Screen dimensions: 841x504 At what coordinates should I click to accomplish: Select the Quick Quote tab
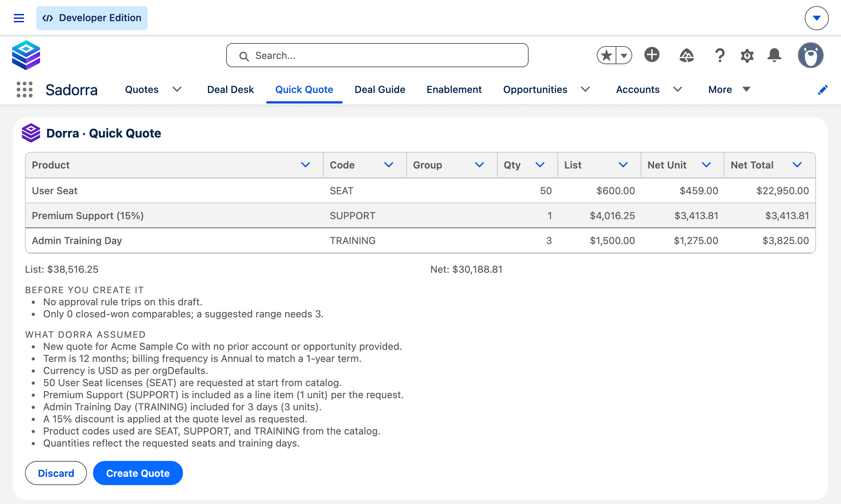coord(304,90)
